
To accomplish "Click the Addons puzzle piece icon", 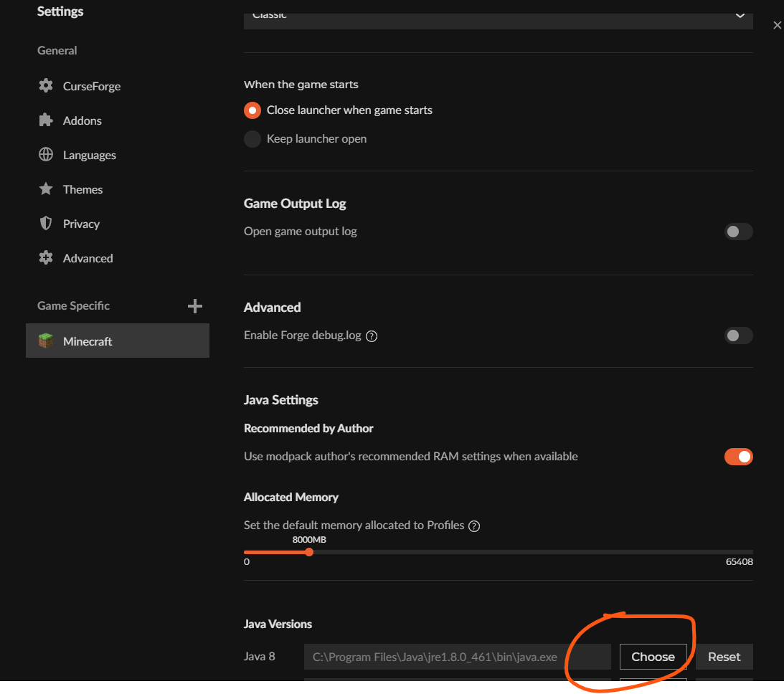I will click(46, 120).
